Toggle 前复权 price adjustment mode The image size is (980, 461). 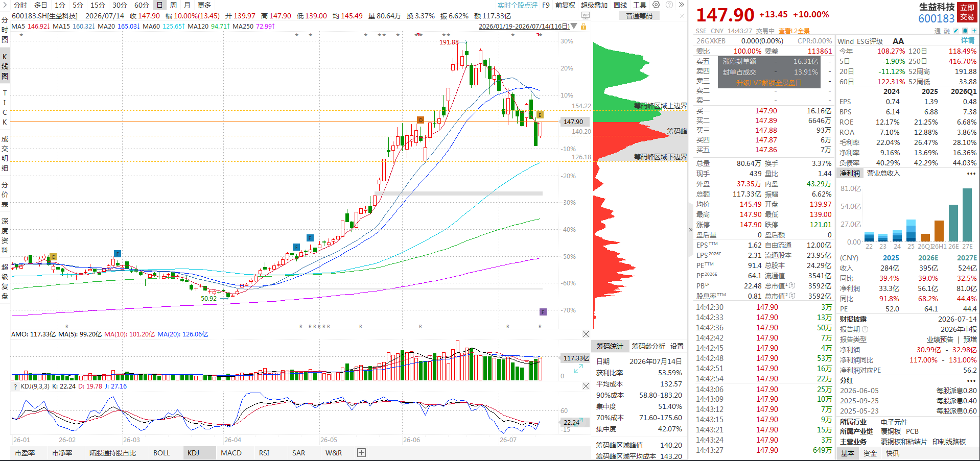click(565, 5)
